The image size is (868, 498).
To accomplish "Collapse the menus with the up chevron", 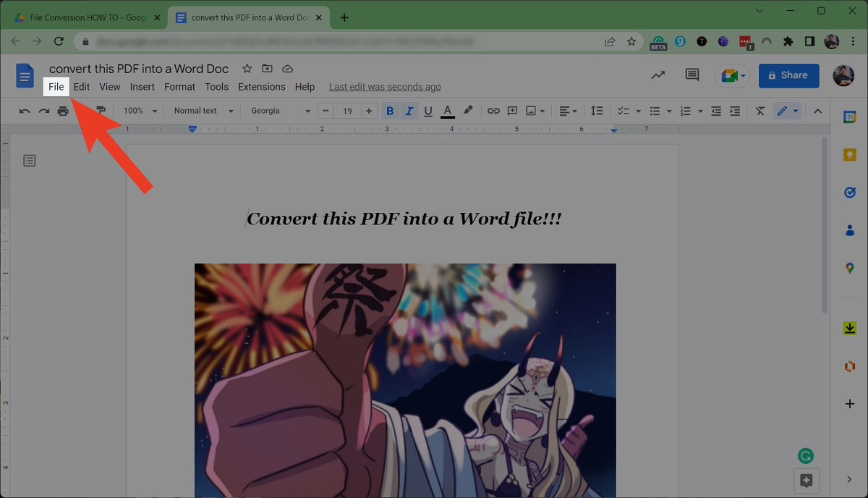I will [818, 111].
